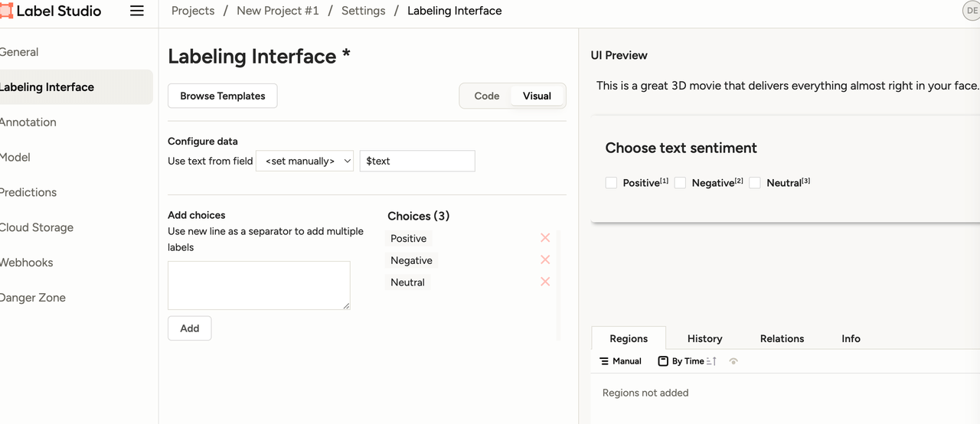Open the hamburger menu next to the Label Studio logo

[137, 11]
